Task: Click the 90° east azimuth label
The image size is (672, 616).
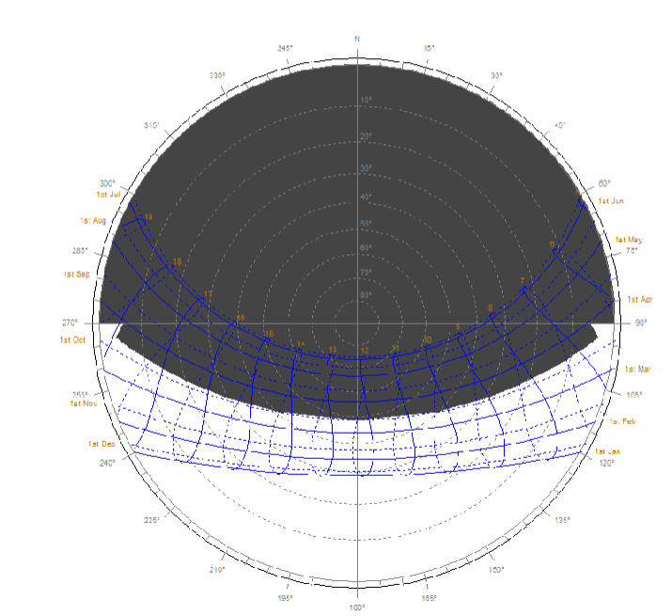Action: [x=641, y=323]
